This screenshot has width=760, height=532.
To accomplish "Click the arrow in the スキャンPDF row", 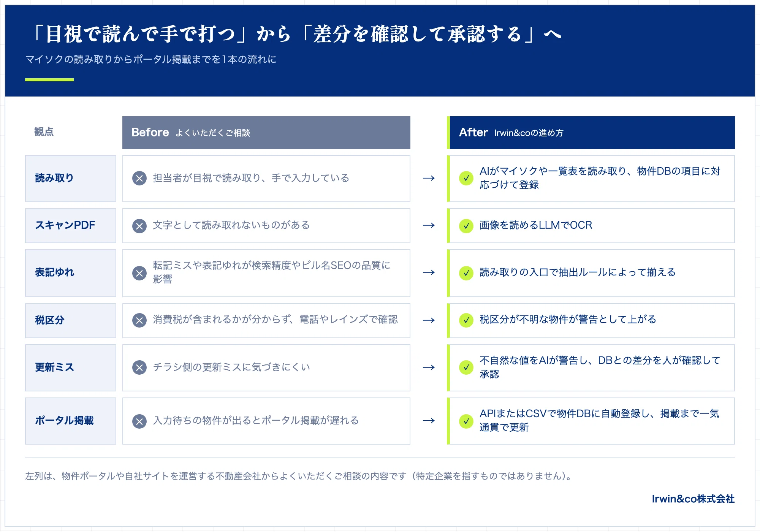I will 429,225.
